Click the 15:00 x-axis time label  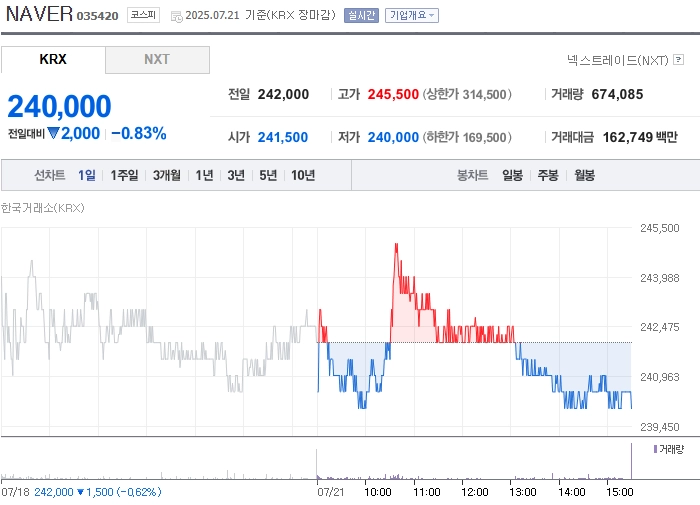click(x=620, y=492)
